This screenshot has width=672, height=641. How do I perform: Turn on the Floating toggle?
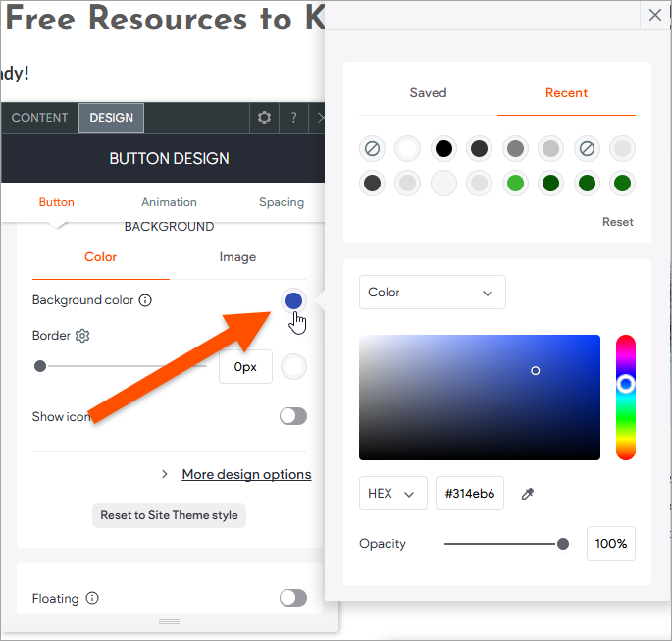[x=292, y=598]
